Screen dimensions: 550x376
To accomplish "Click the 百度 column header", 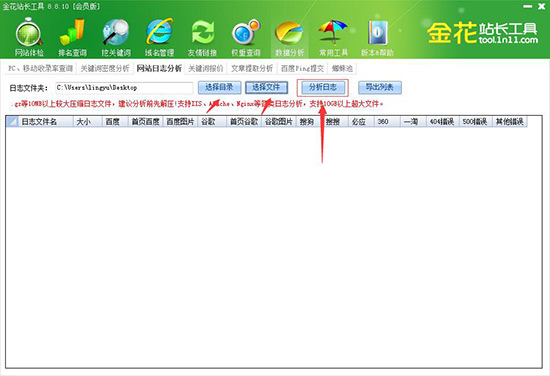I will pos(115,122).
